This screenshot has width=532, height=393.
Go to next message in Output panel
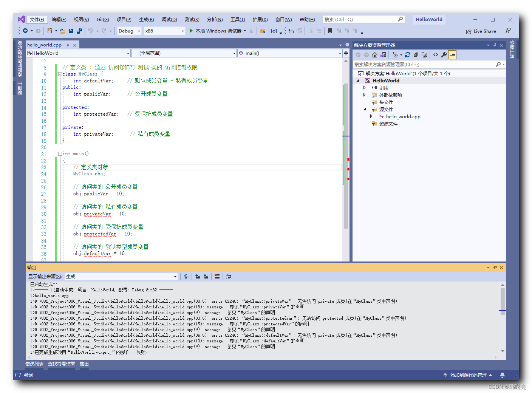point(206,277)
